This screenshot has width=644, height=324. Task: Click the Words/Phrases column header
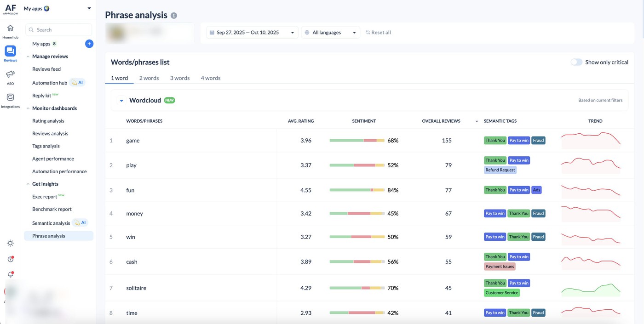(x=144, y=121)
